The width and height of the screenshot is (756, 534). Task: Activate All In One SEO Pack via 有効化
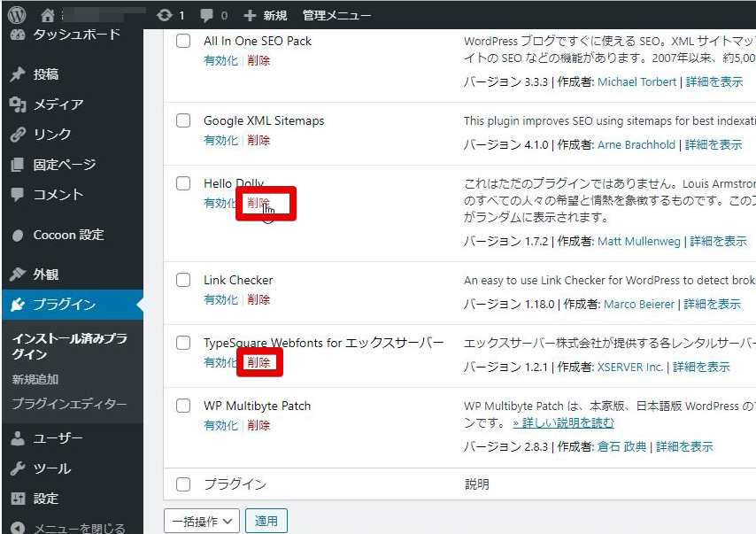[220, 60]
